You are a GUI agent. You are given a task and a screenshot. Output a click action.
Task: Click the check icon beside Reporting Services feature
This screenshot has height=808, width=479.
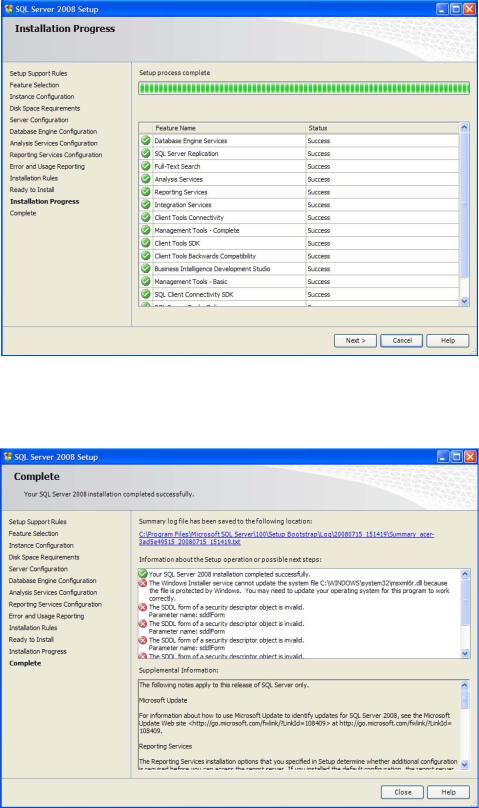coord(146,192)
